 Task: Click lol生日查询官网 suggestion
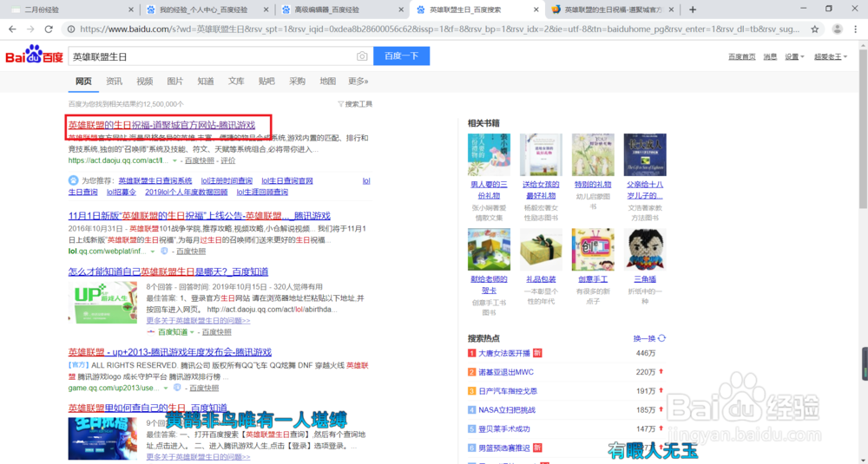click(x=287, y=181)
